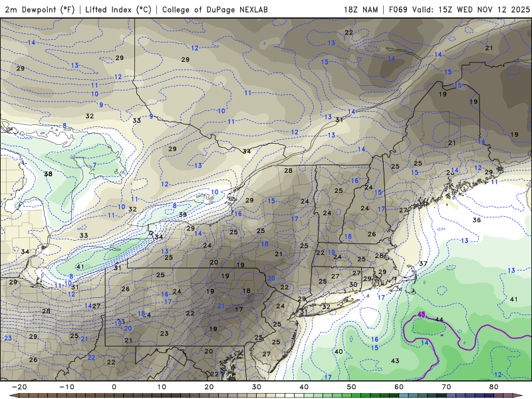Click the '-20' colorbar tick label

tap(19, 387)
